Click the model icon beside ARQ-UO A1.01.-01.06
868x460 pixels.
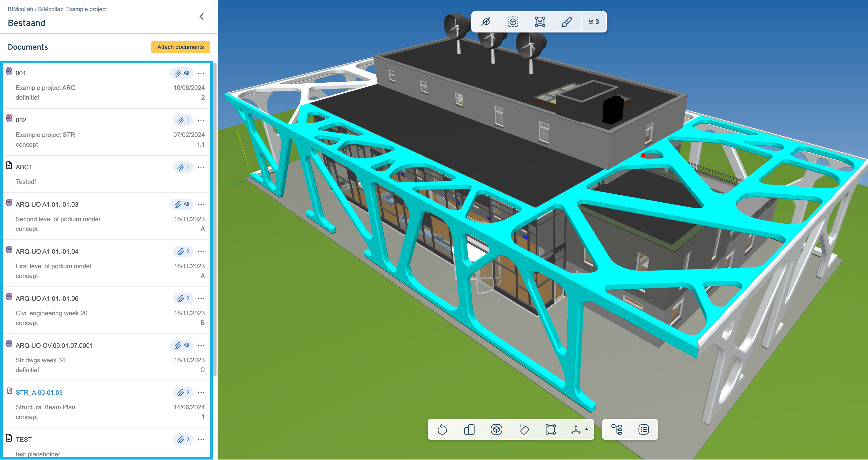9,296
